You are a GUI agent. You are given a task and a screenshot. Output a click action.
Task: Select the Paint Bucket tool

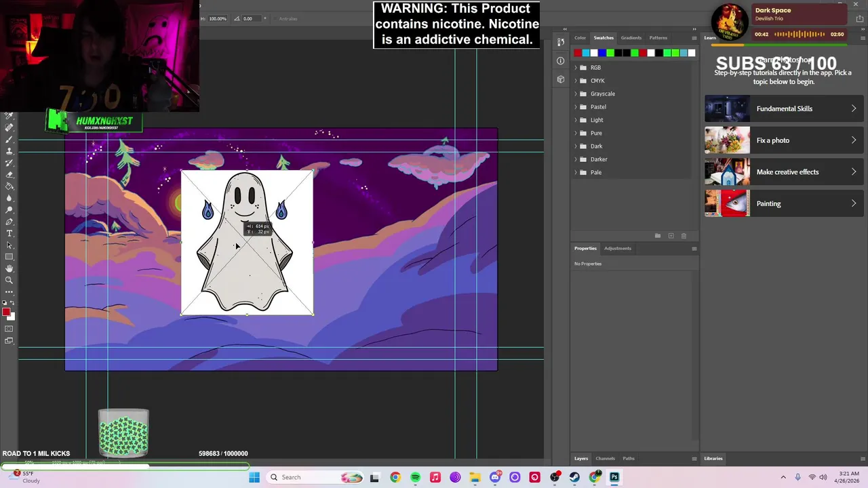[x=9, y=186]
